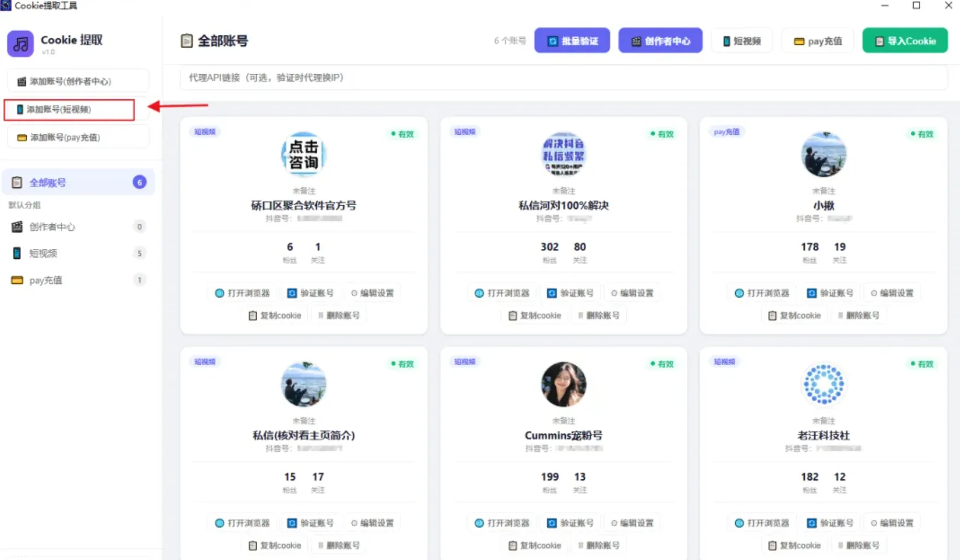Open the 创作者中心 group in sidebar

pyautogui.click(x=79, y=227)
